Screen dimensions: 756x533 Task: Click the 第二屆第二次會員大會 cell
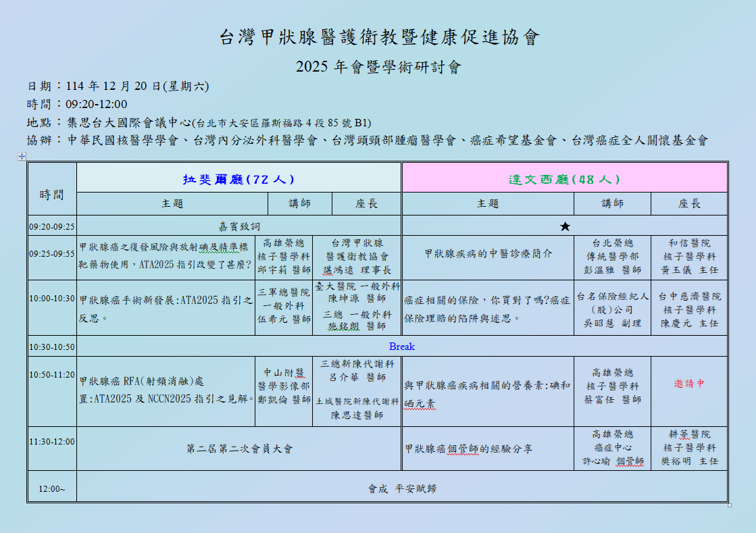[x=238, y=449]
